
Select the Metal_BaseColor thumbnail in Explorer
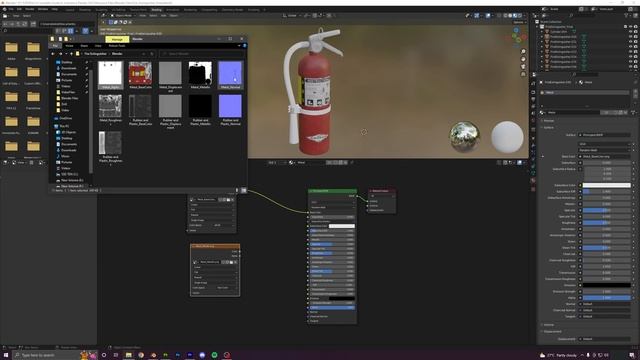[x=140, y=75]
